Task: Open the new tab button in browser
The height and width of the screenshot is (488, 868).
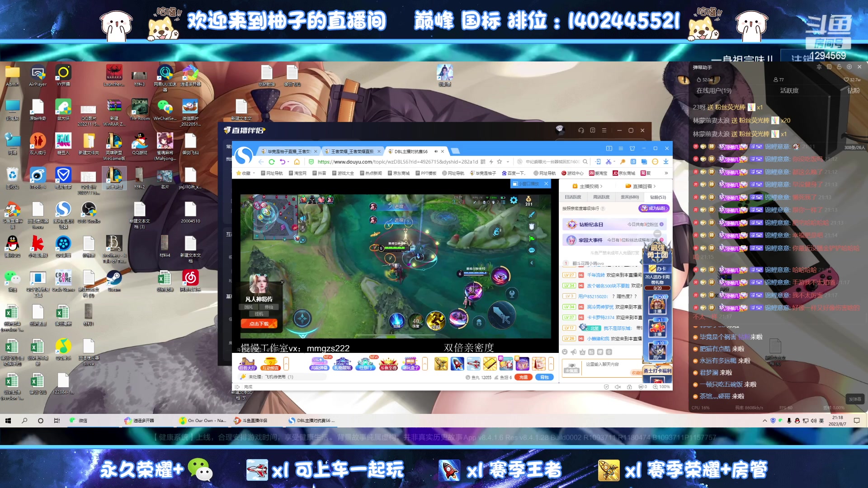Action: (x=455, y=151)
